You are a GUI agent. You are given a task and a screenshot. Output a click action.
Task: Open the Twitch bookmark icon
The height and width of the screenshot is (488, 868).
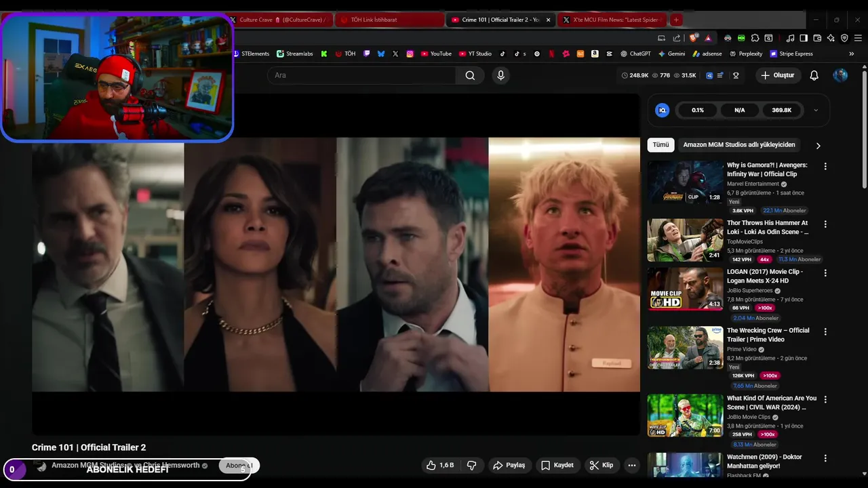(367, 54)
